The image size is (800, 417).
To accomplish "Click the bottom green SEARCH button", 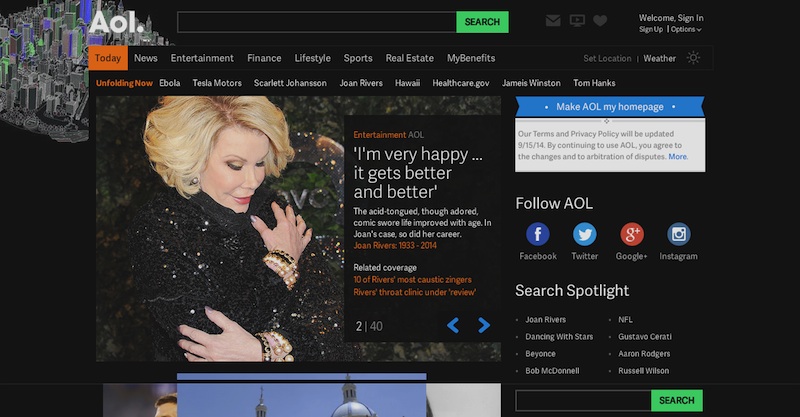I will click(x=677, y=400).
